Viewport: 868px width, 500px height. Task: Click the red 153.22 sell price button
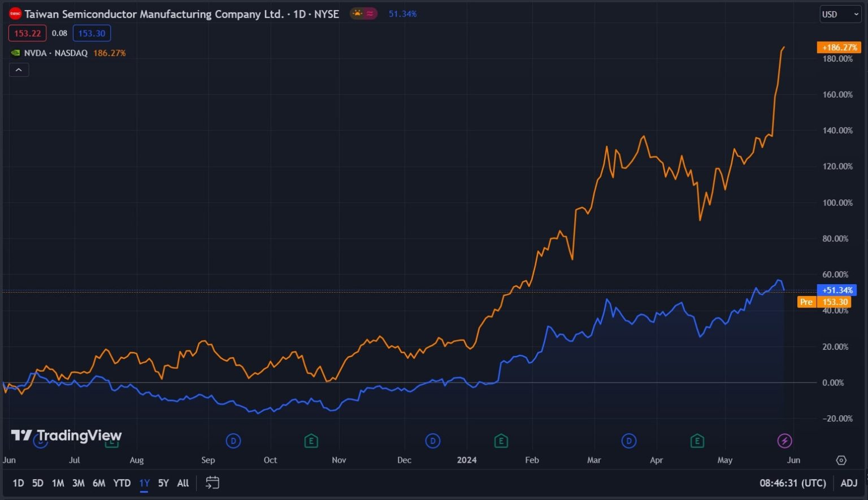[27, 33]
